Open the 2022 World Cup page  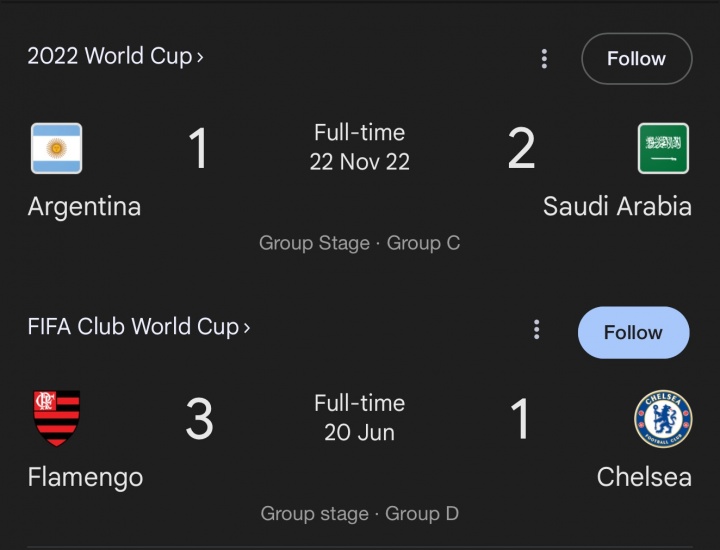[115, 56]
